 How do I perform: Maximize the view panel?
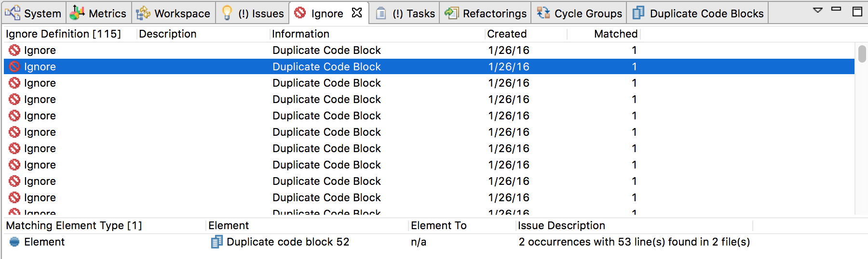pos(857,11)
